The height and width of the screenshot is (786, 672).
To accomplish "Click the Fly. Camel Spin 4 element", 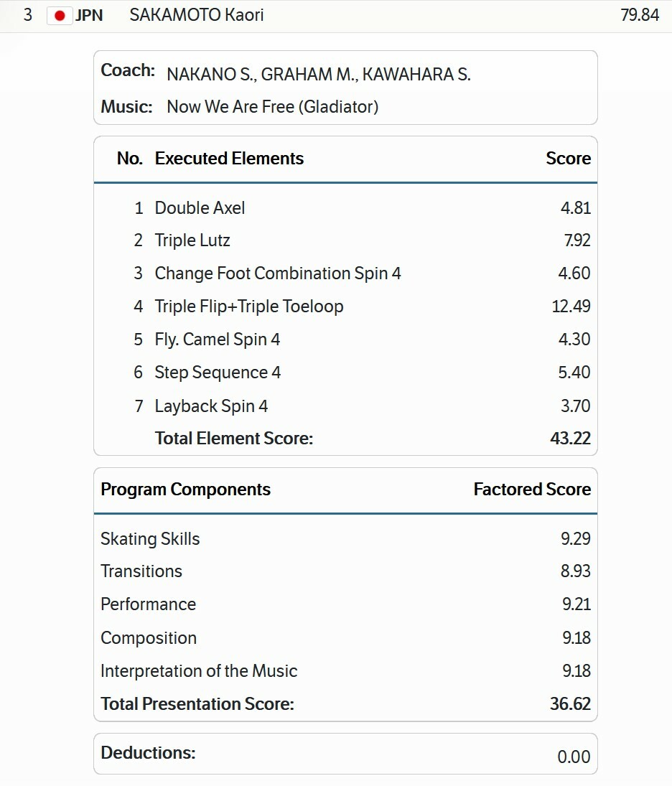I will (217, 340).
